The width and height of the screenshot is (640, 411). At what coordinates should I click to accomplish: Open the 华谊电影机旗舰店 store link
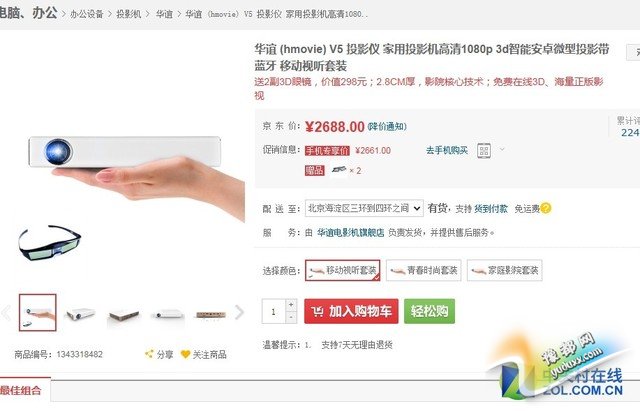(x=351, y=233)
